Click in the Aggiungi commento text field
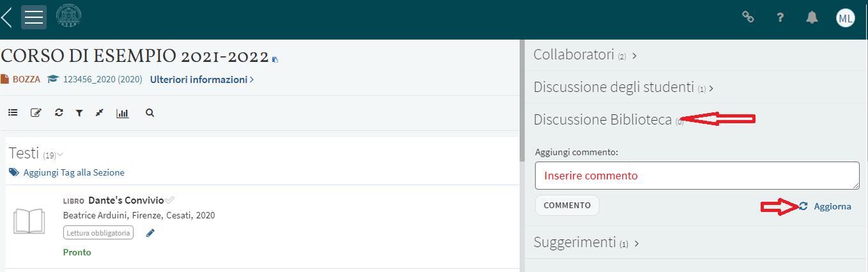The height and width of the screenshot is (272, 868). 697,176
